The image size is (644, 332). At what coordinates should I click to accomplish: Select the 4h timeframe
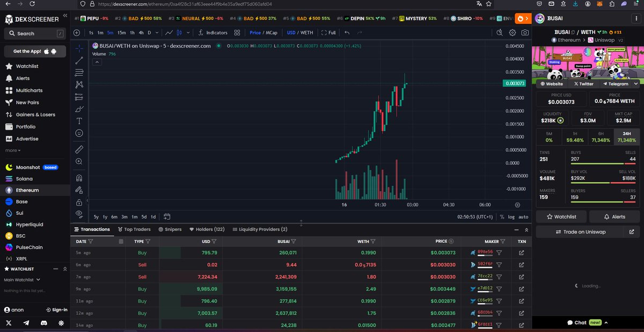(x=141, y=33)
